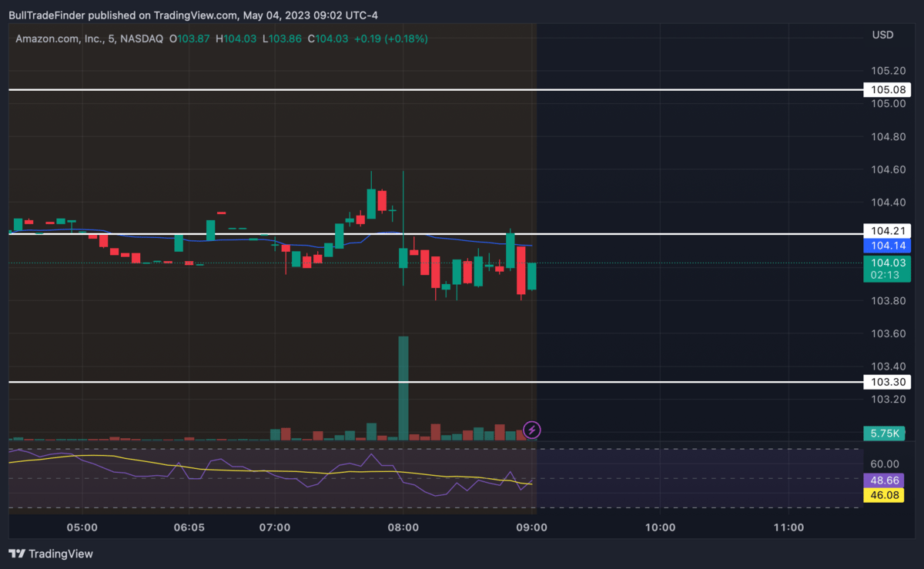
Task: Click the blue 104.14 moving average label
Action: pyautogui.click(x=887, y=246)
